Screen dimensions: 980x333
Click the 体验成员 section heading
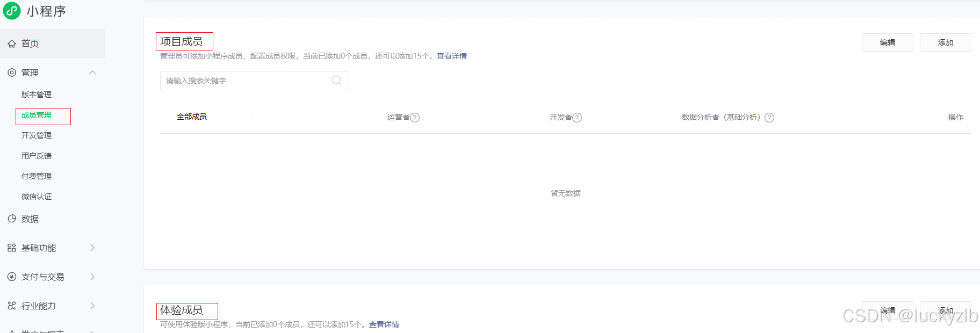[x=182, y=310]
